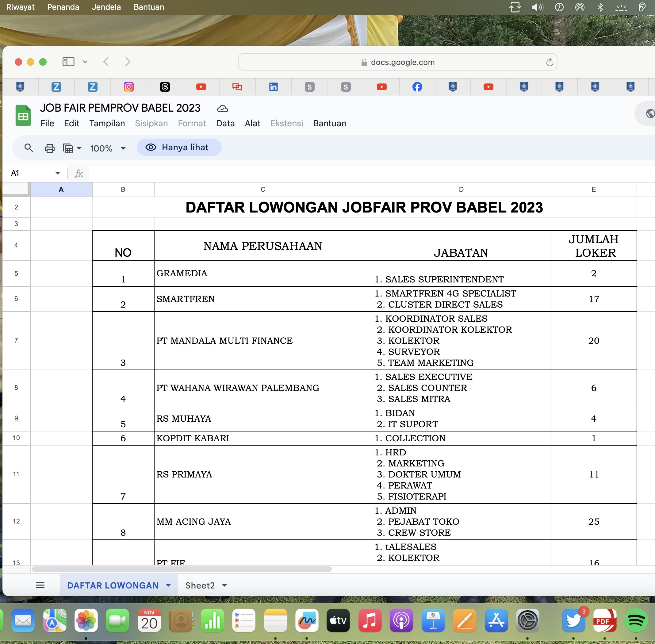Open the filter views table icon
The image size is (655, 644).
(68, 148)
